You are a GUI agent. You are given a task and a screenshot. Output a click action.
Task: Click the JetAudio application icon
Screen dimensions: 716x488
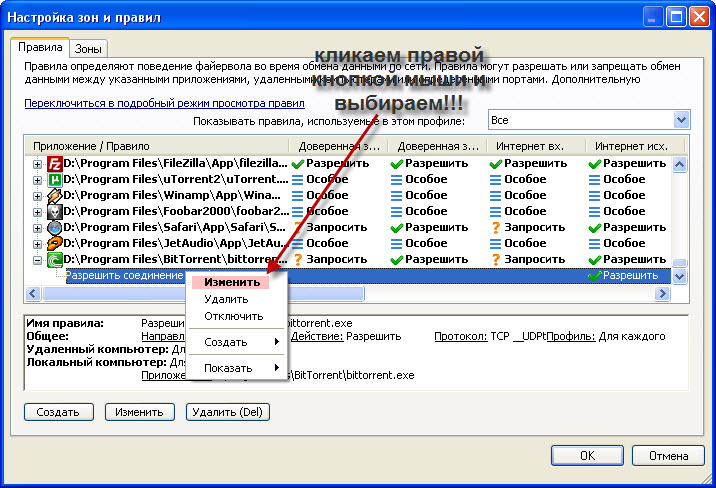[x=56, y=243]
